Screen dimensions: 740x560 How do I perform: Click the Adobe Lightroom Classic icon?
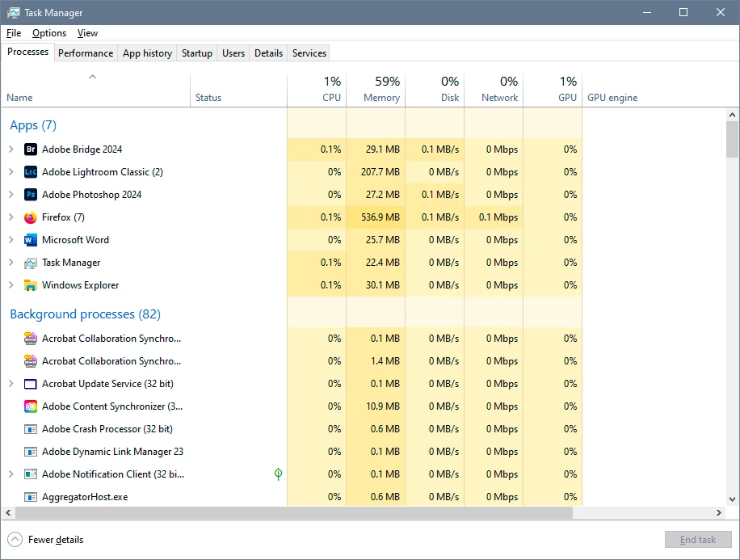(30, 172)
